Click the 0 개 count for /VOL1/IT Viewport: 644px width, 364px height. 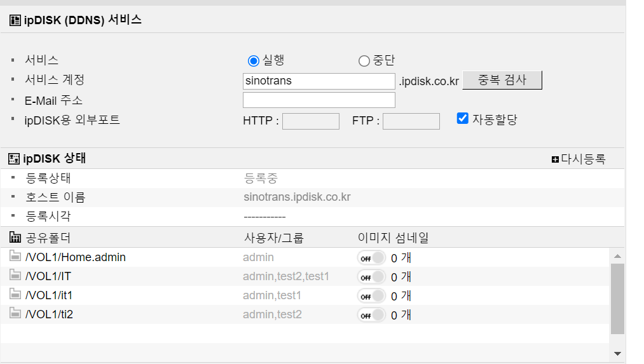click(401, 277)
